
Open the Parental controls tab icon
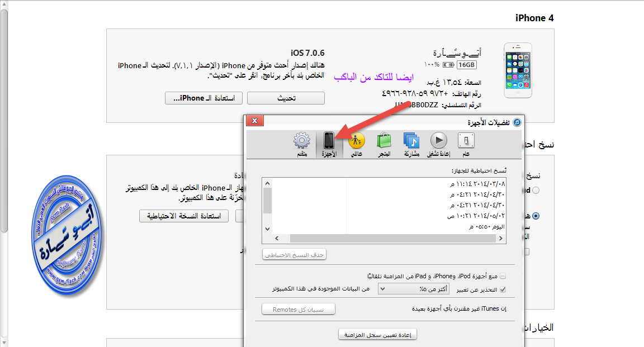pyautogui.click(x=357, y=144)
